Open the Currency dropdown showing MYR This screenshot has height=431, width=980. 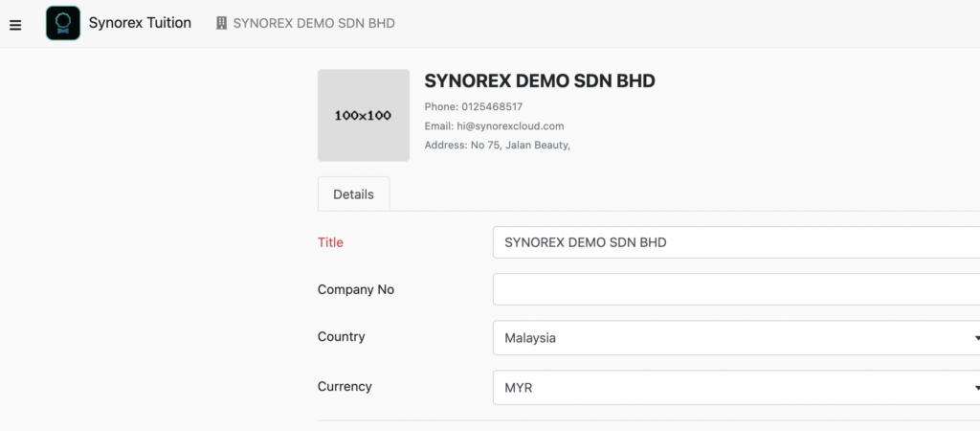click(x=736, y=388)
